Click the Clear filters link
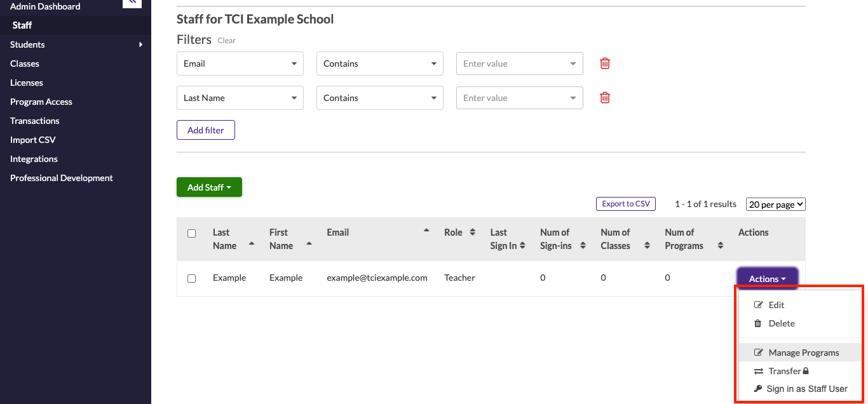868x404 pixels. 226,41
